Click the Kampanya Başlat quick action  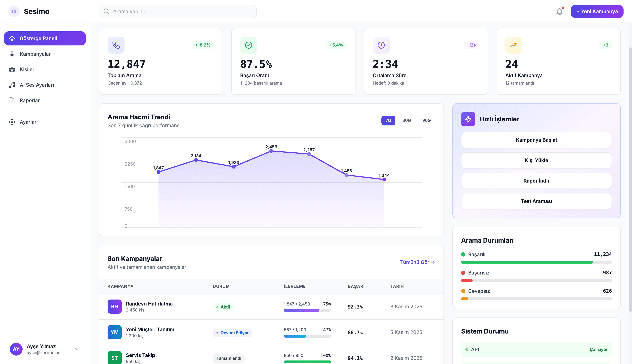point(536,140)
